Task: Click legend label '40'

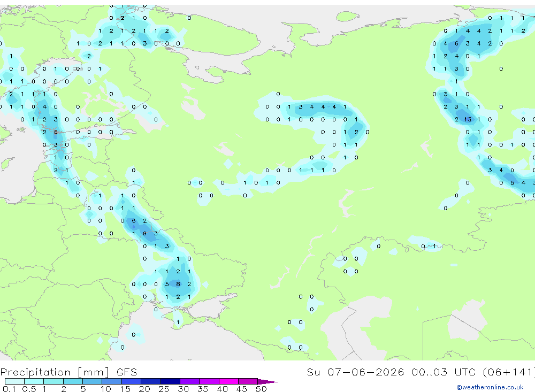Action: [222, 389]
